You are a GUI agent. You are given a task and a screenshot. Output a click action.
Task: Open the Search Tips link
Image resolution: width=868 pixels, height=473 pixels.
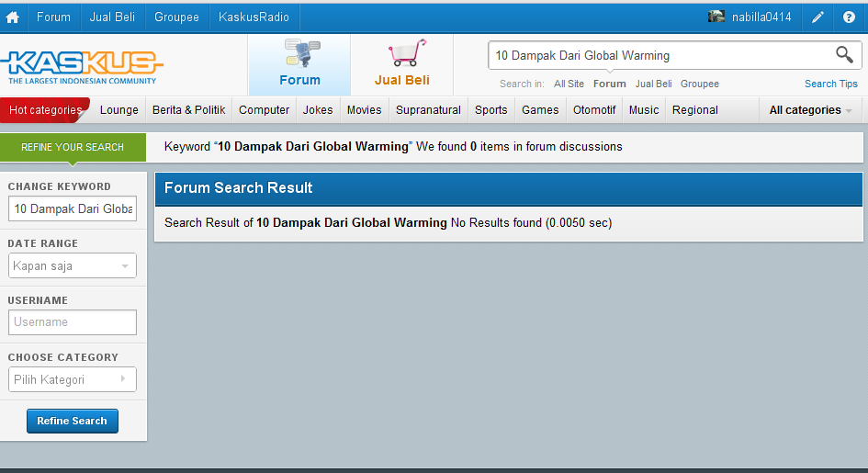click(x=831, y=84)
